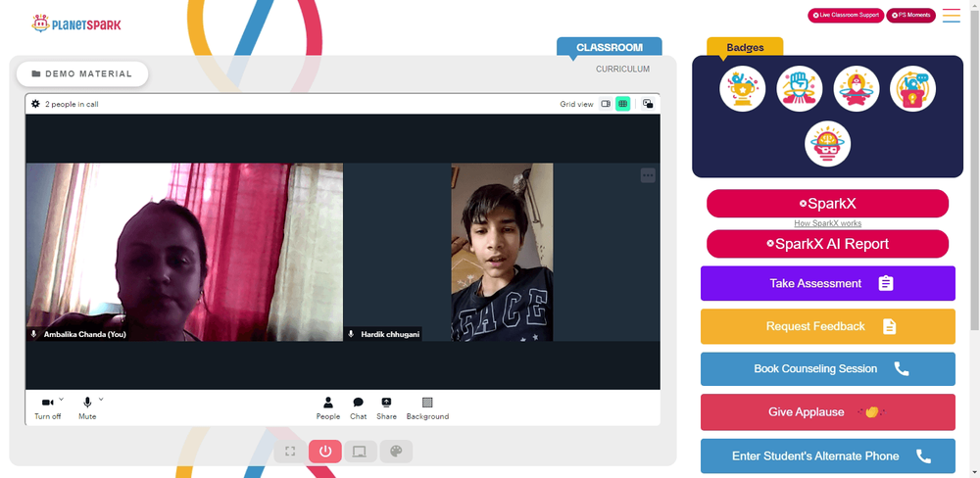Click Book Counseling Session button
The image size is (980, 478).
pyautogui.click(x=827, y=368)
